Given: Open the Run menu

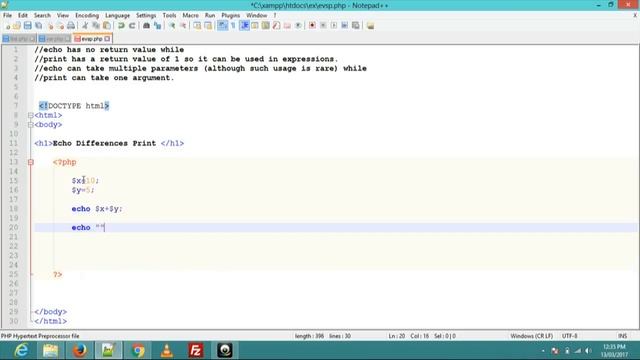Looking at the screenshot, I should click(210, 15).
